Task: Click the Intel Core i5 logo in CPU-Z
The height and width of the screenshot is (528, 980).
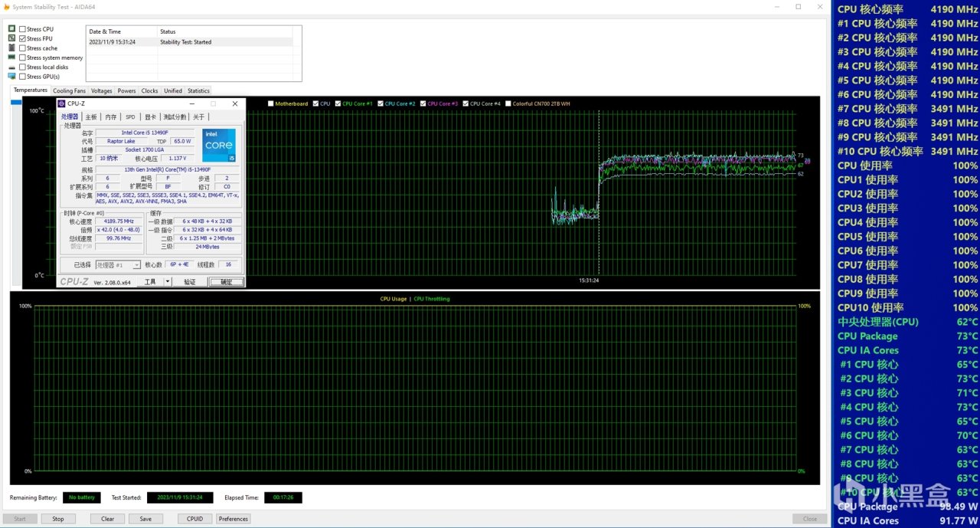Action: pyautogui.click(x=219, y=145)
